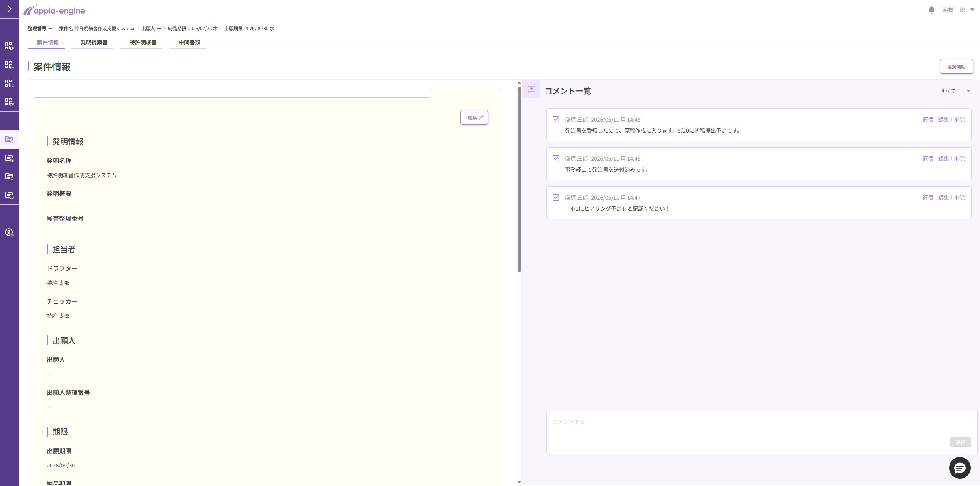Click 返信 on the 4/1にヒアリング予定 comment
Screen dimensions: 980x486
[x=928, y=198]
